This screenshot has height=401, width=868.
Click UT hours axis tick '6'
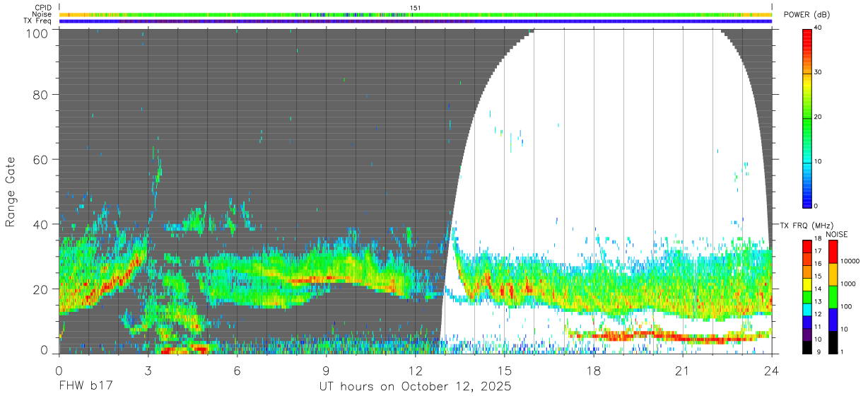coord(237,371)
